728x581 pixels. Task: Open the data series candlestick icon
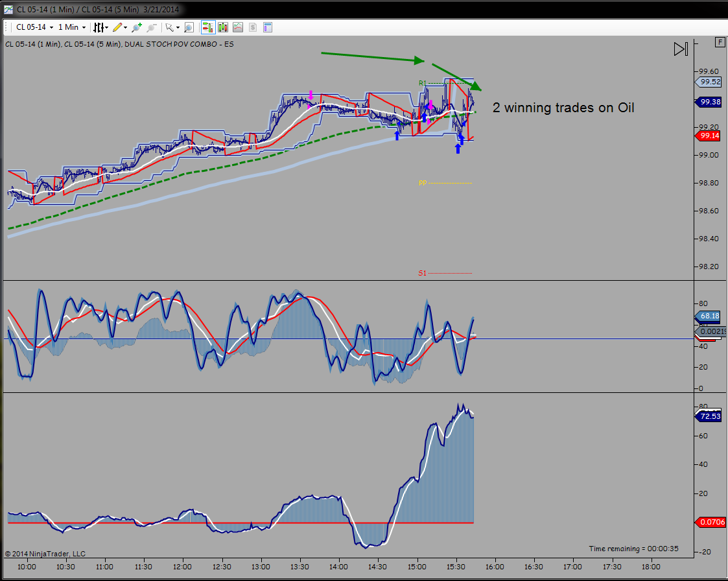click(223, 27)
